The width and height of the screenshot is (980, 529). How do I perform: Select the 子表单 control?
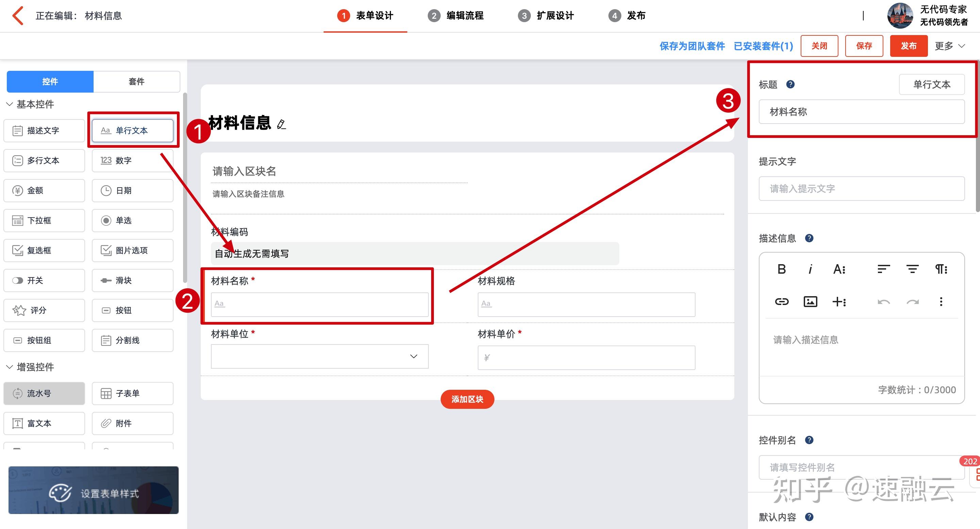point(132,393)
